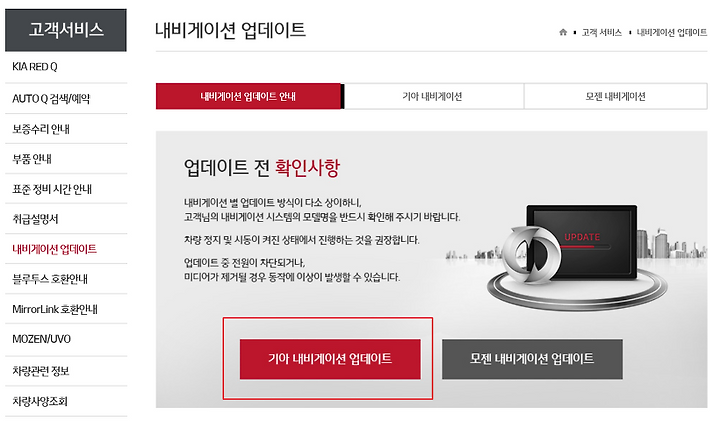Select highlighted 내비게이션 업데이트 sidebar item
Image resolution: width=720 pixels, height=428 pixels.
(x=66, y=249)
